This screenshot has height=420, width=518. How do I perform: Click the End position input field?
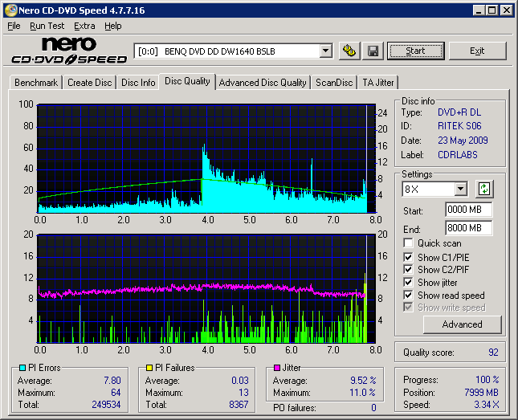(468, 228)
